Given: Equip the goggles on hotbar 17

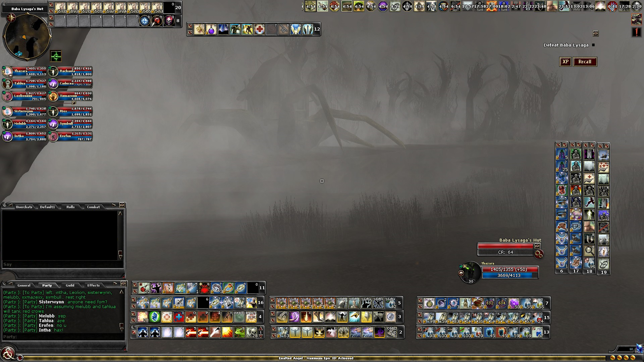Looking at the screenshot, I should tap(576, 226).
